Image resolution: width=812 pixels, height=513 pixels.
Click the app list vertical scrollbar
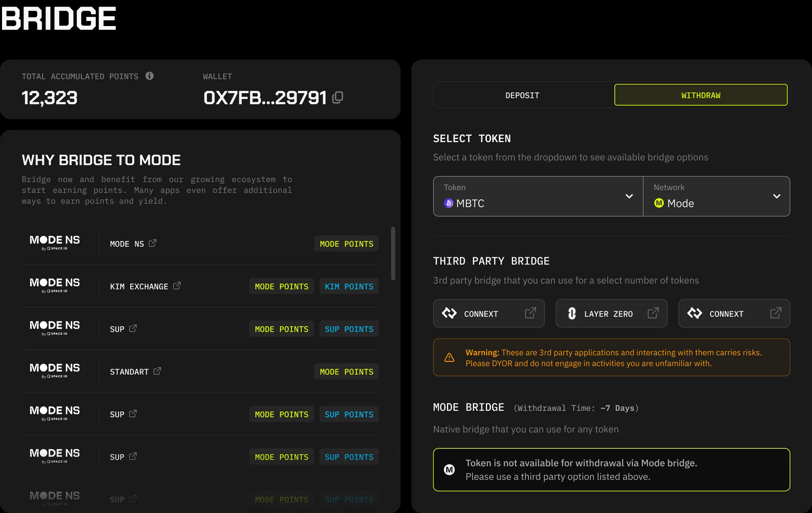pos(393,253)
